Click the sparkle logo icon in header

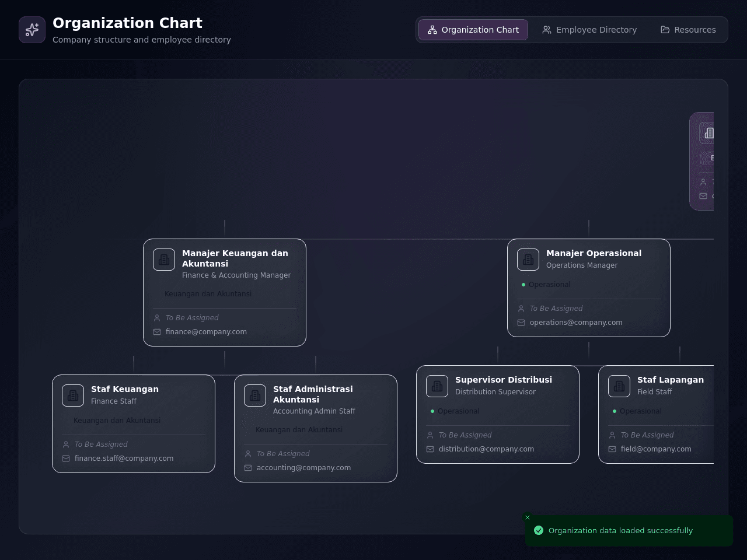click(32, 30)
